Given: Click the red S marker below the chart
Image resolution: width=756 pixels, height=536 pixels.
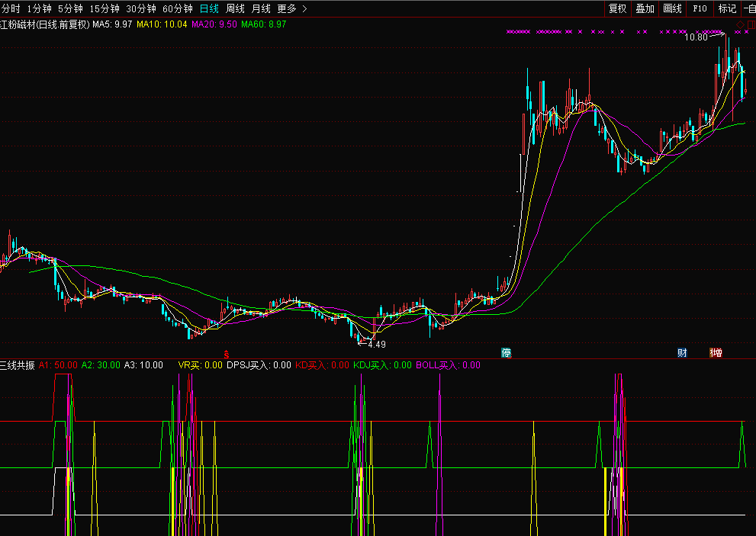Looking at the screenshot, I should click(226, 355).
